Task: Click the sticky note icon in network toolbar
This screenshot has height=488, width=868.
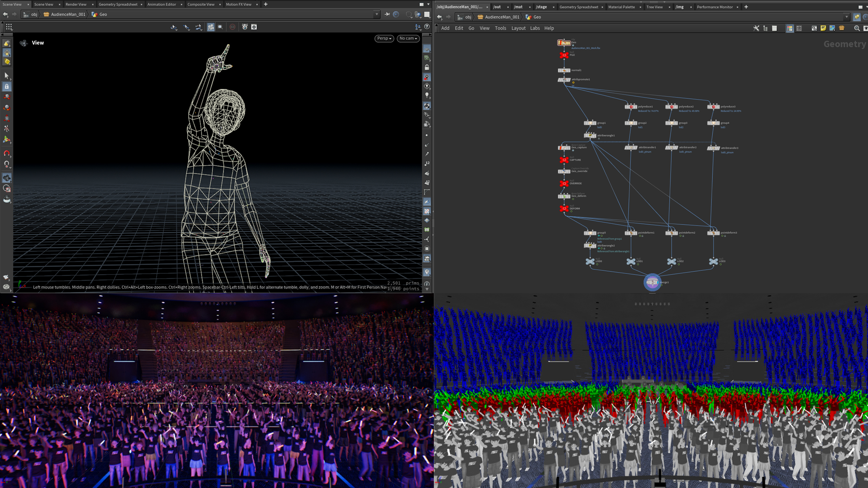Action: click(x=823, y=28)
